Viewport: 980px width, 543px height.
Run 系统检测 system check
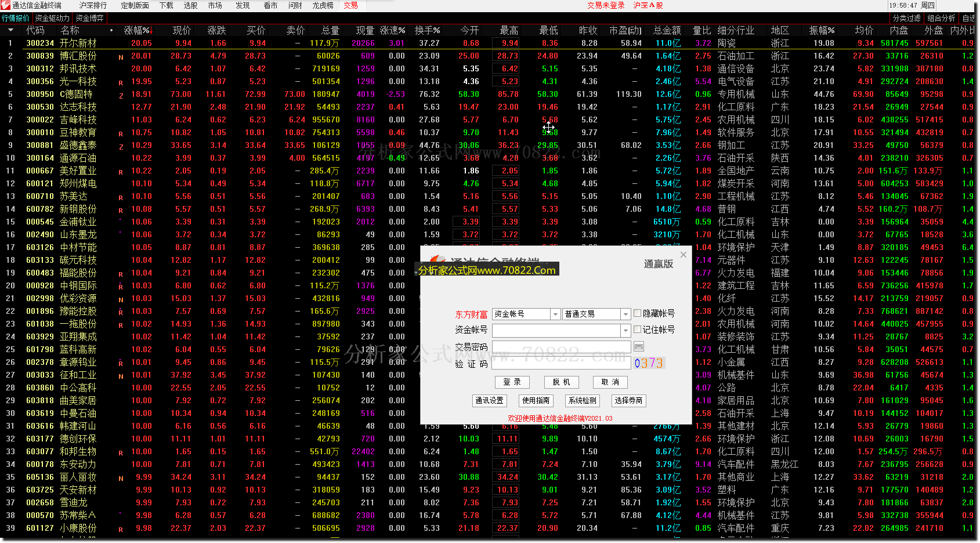tap(583, 400)
